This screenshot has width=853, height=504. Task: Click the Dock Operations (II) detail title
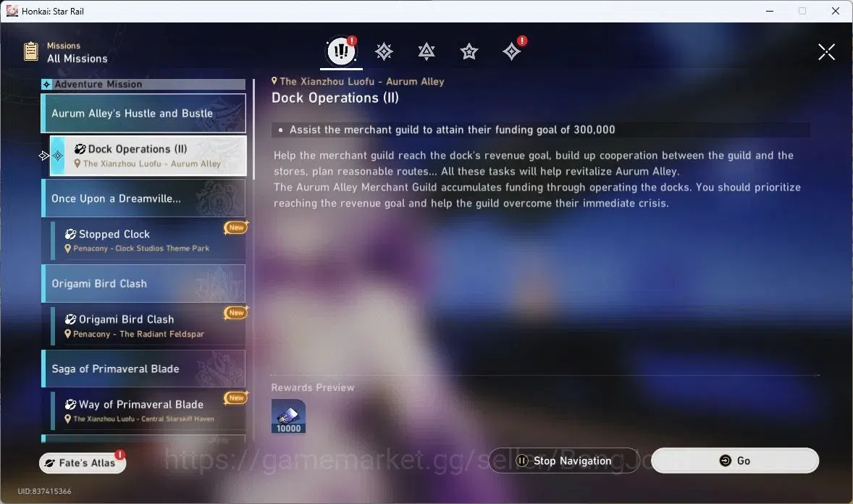335,98
